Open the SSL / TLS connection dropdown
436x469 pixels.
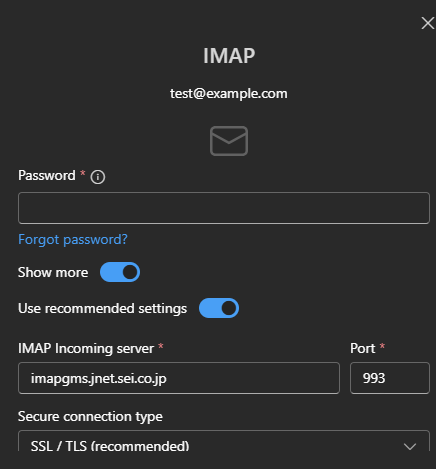point(224,441)
